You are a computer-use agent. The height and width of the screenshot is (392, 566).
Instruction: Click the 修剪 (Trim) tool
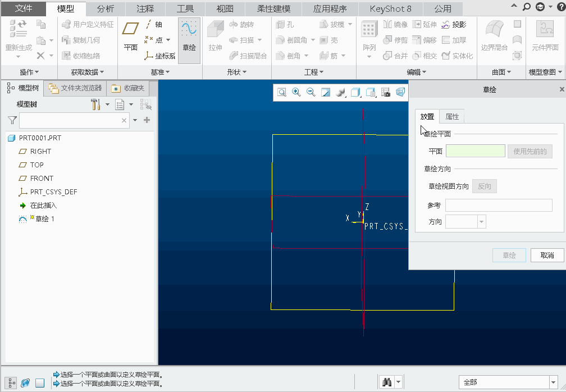click(x=395, y=40)
